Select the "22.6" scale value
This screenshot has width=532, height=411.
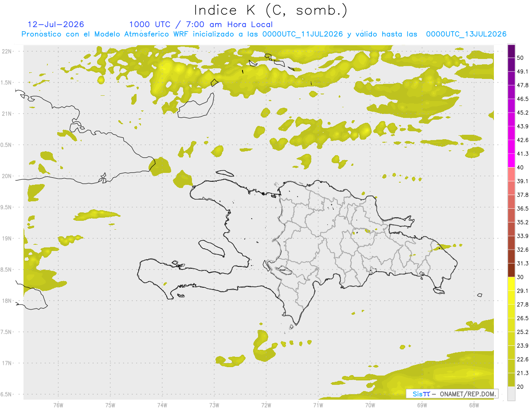pos(523,360)
